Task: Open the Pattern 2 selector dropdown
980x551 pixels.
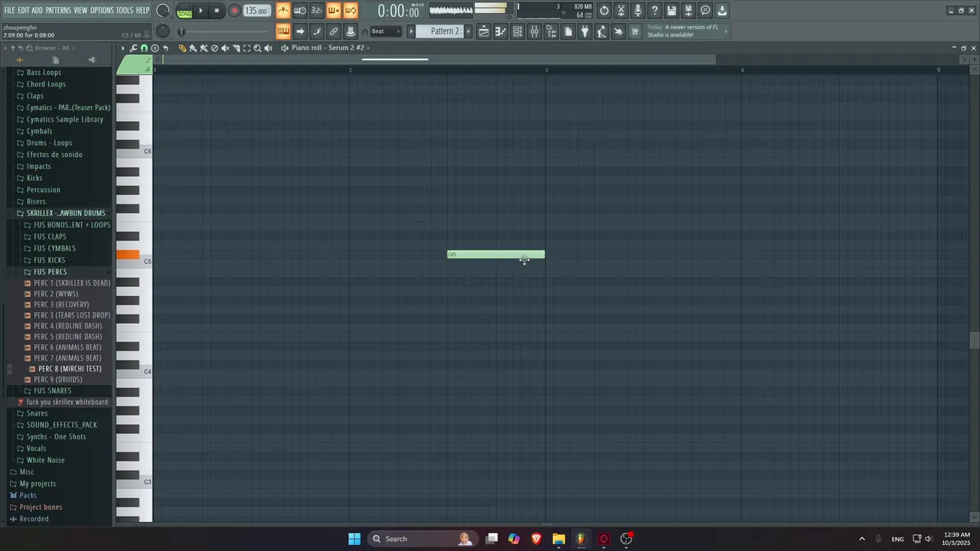Action: [445, 31]
